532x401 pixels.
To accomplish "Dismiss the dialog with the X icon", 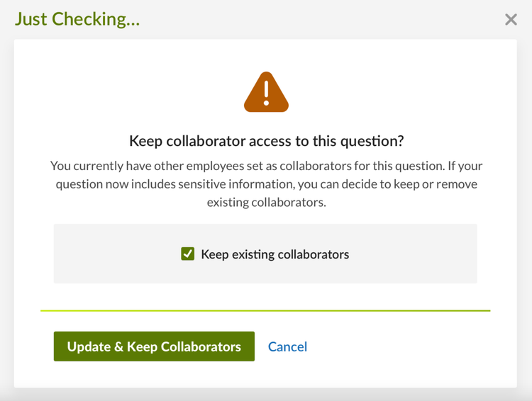I will tap(511, 20).
